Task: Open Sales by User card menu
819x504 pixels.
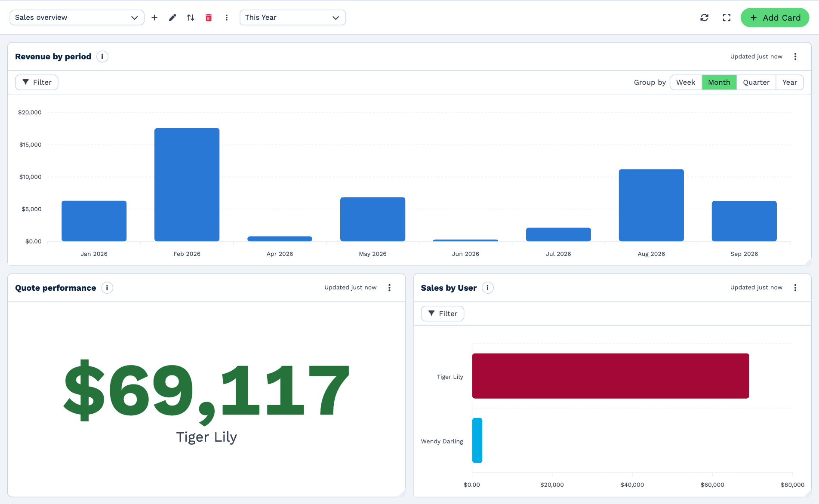Action: click(x=795, y=288)
